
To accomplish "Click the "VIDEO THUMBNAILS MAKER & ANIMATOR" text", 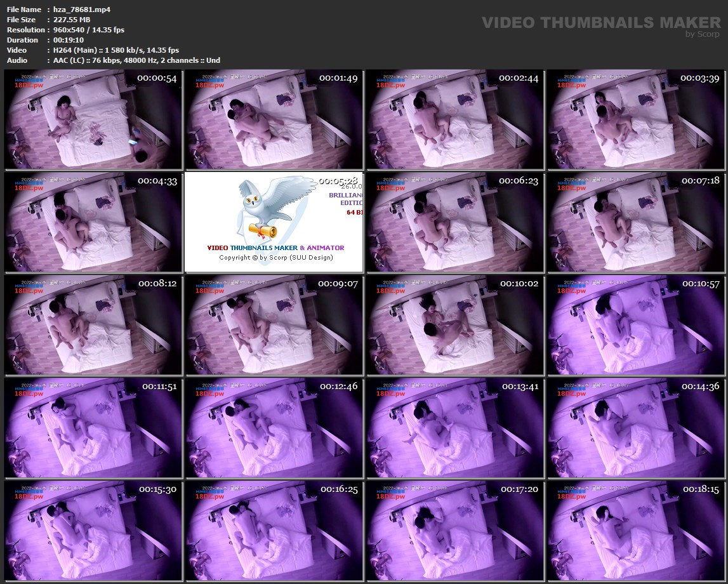I will (275, 248).
